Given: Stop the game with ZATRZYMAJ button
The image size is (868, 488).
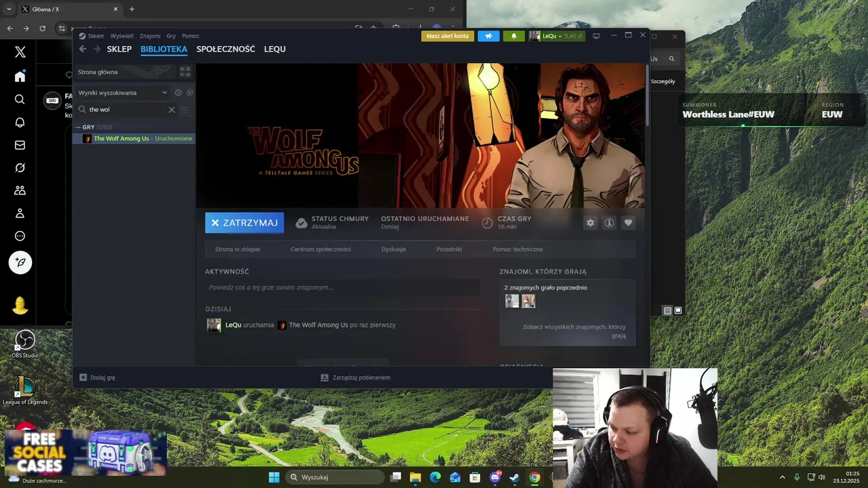Looking at the screenshot, I should 244,222.
